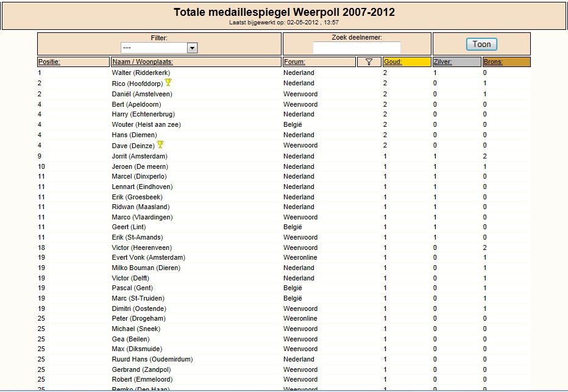Click the name Ruurd Hans (Oudemirdum)

coord(152,359)
